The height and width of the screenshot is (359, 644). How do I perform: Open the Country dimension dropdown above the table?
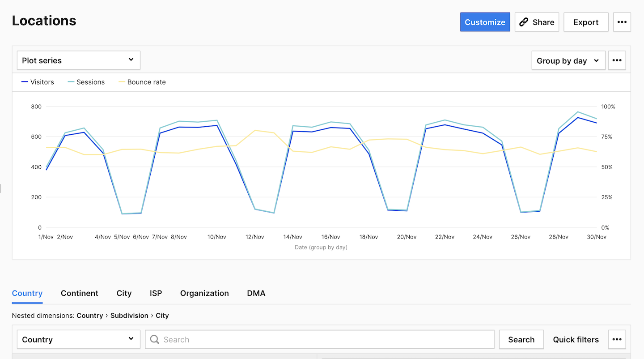tap(78, 339)
